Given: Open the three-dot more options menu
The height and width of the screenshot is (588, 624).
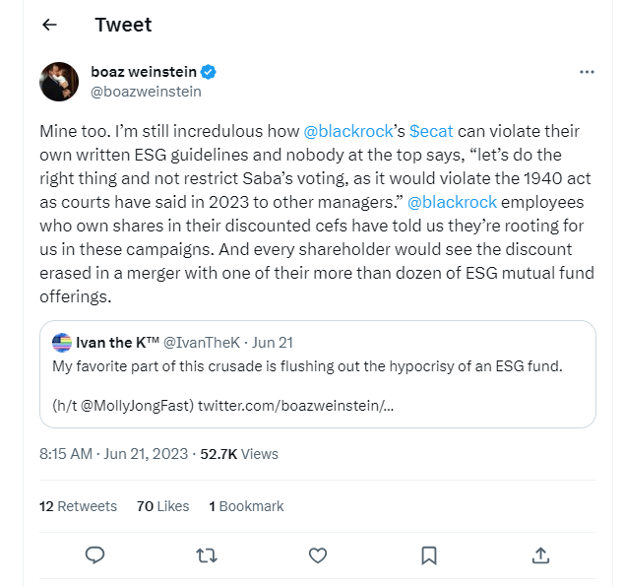Looking at the screenshot, I should (x=587, y=72).
